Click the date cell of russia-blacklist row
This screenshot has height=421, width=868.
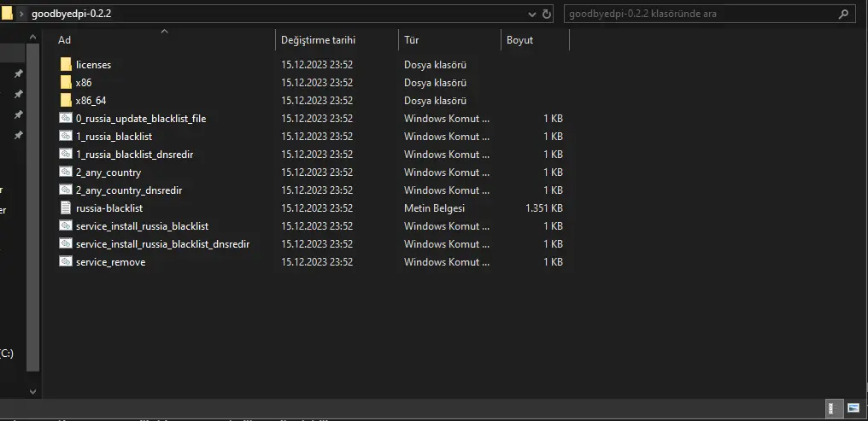[x=317, y=208]
